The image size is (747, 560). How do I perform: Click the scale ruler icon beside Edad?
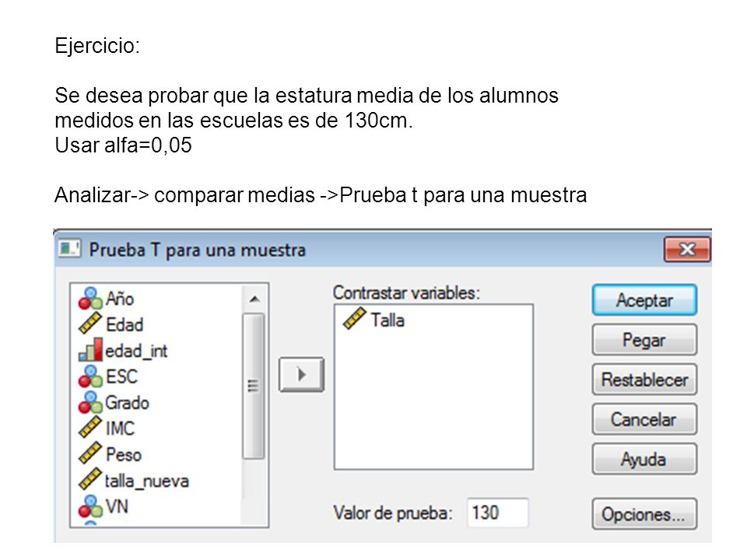90,324
